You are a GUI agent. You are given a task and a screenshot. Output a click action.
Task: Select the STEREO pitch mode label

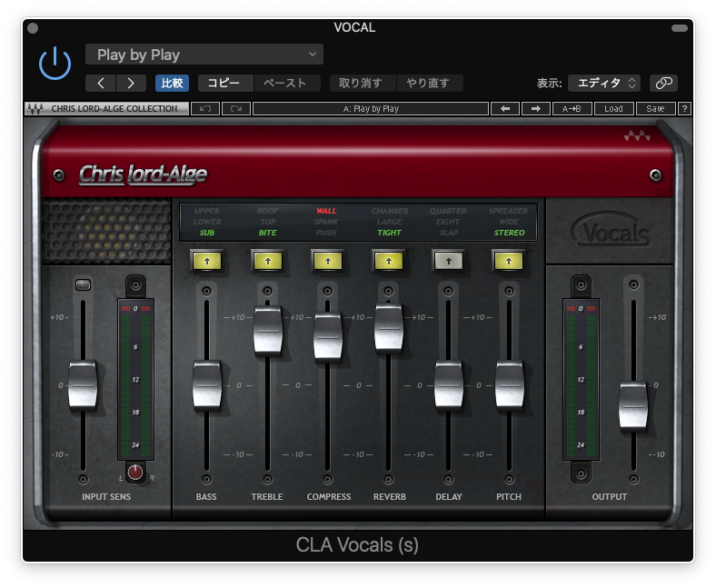(x=509, y=233)
